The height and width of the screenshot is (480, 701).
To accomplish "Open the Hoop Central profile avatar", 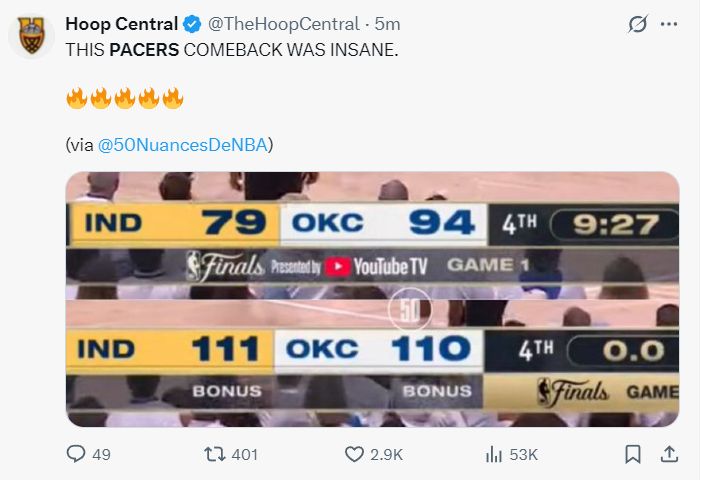I will click(31, 37).
